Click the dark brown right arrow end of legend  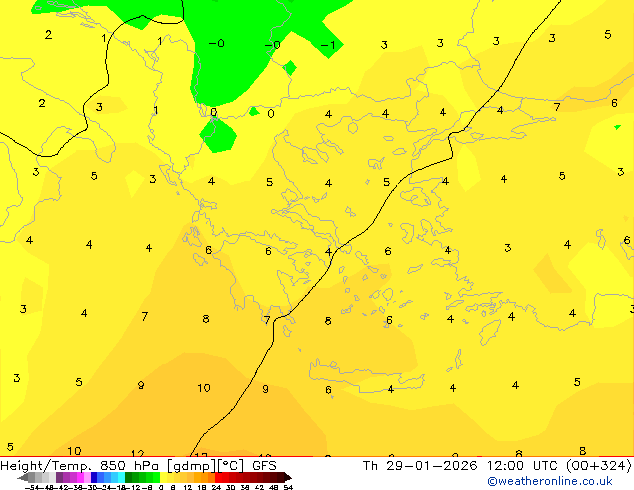[x=287, y=477]
